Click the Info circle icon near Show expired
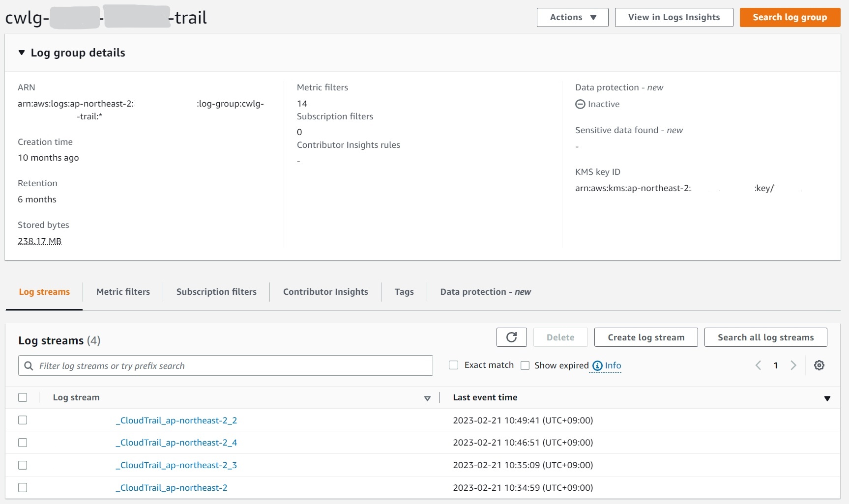Viewport: 849px width, 504px height. 597,366
